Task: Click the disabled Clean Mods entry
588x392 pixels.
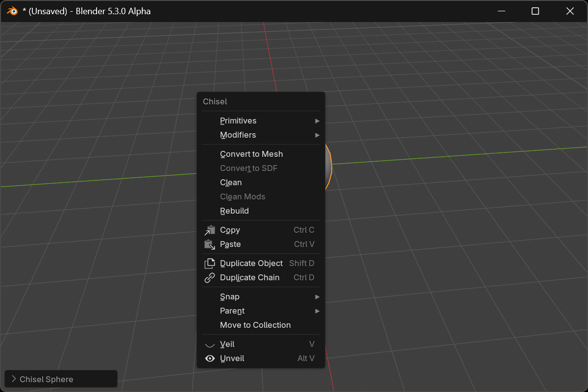Action: 261,196
